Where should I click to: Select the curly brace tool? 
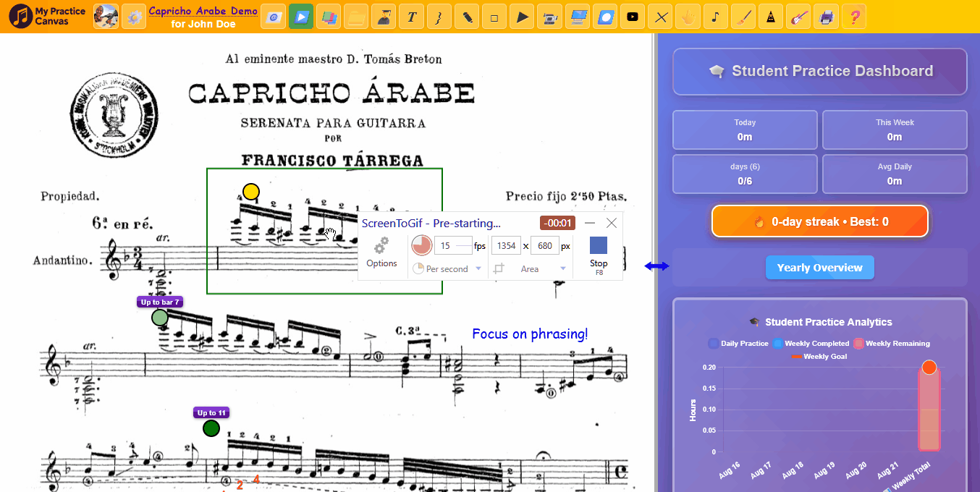tap(439, 16)
